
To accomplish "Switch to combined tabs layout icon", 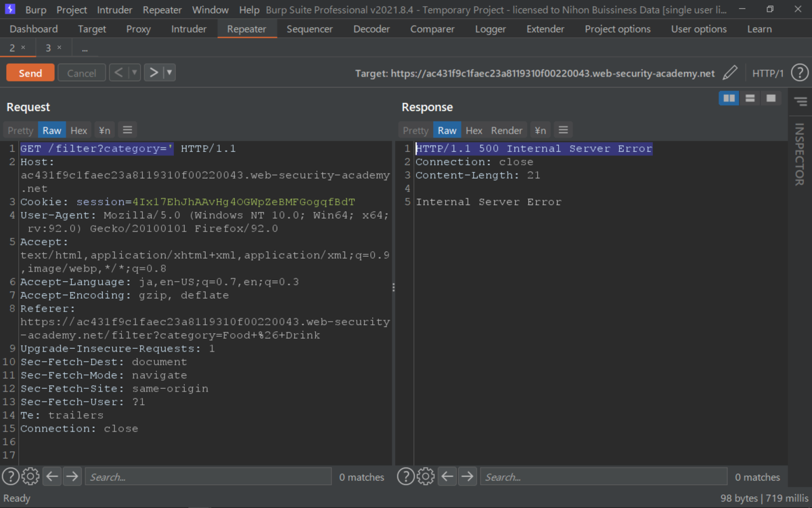I will pos(771,99).
